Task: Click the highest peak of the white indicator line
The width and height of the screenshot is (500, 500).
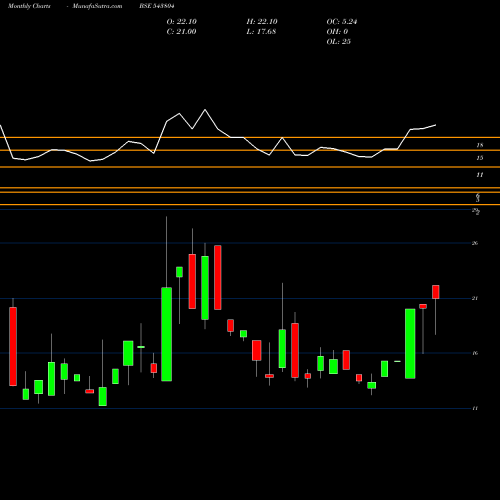Action: (x=205, y=110)
